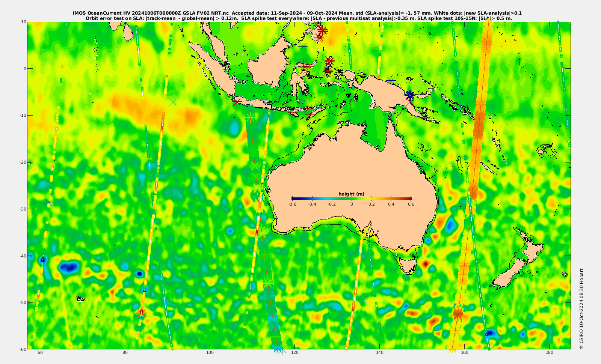Click the CSIRO 10-Oct-2024 copyright text
601x364 pixels.
click(x=581, y=308)
